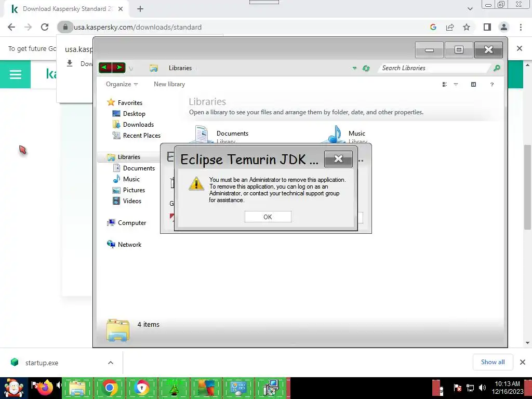Expand the address bar history dropdown
The image size is (532, 399).
pos(354,68)
